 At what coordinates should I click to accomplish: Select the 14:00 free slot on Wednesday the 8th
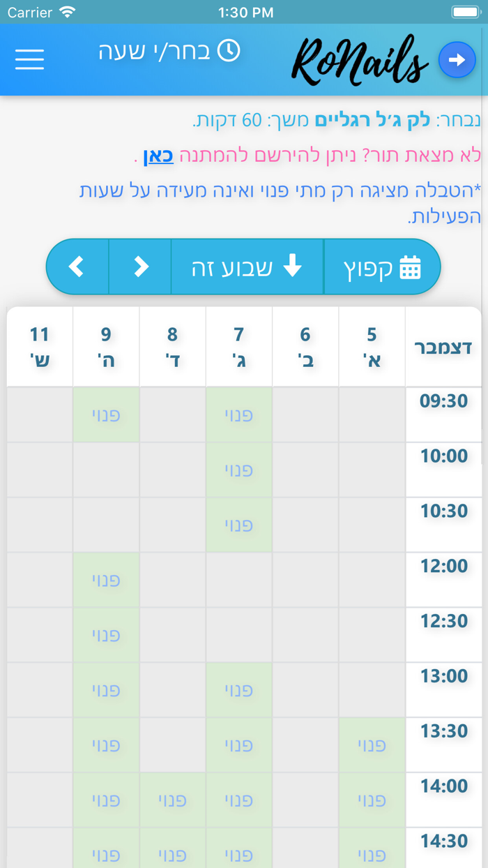click(x=172, y=800)
